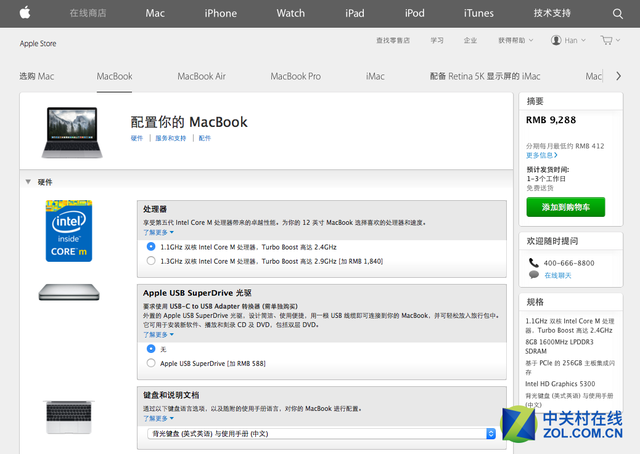This screenshot has height=454, width=640.
Task: Switch to the MacBook tab
Action: [x=114, y=76]
